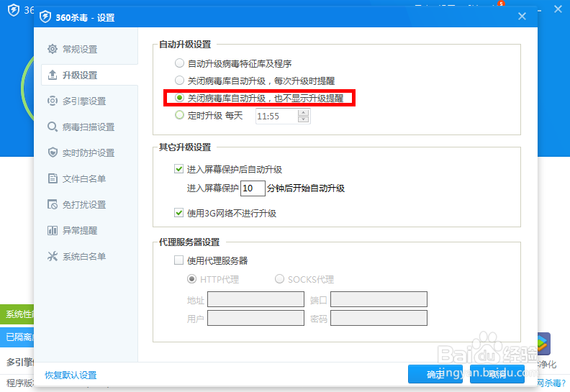Click the 360 shield logo in dialog title
Screen dimensions: 570x392
(x=45, y=17)
